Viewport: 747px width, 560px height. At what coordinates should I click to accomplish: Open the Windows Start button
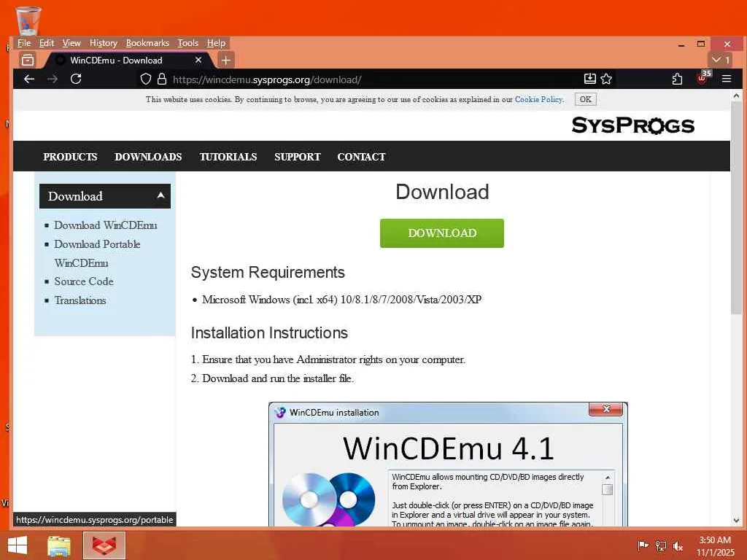click(x=18, y=545)
